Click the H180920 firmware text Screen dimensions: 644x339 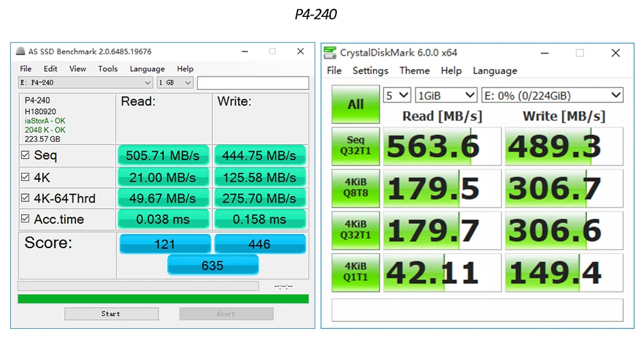[40, 111]
